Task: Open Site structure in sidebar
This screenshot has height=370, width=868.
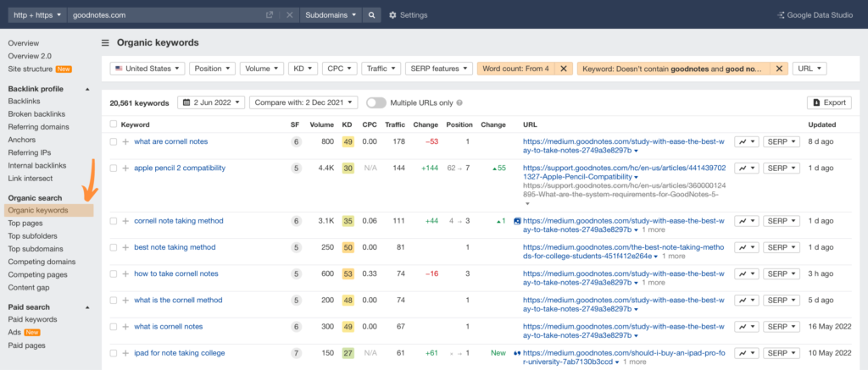Action: pyautogui.click(x=31, y=69)
